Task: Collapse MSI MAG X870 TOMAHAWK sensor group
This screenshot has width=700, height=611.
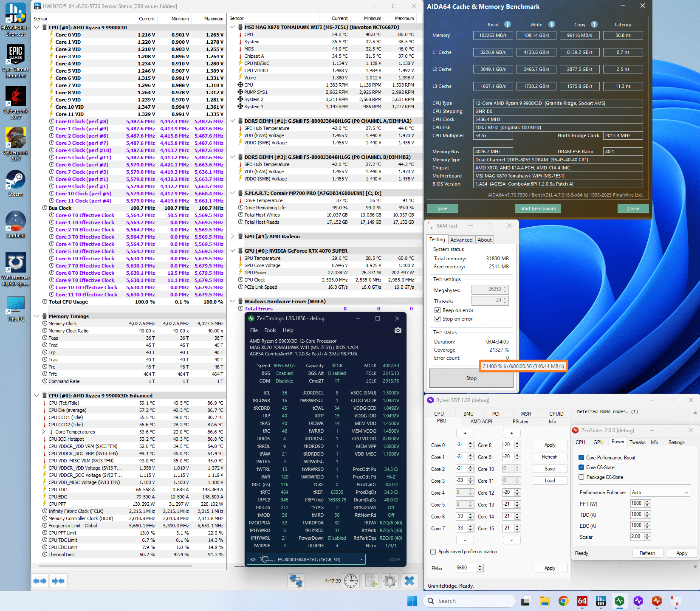Action: [233, 27]
